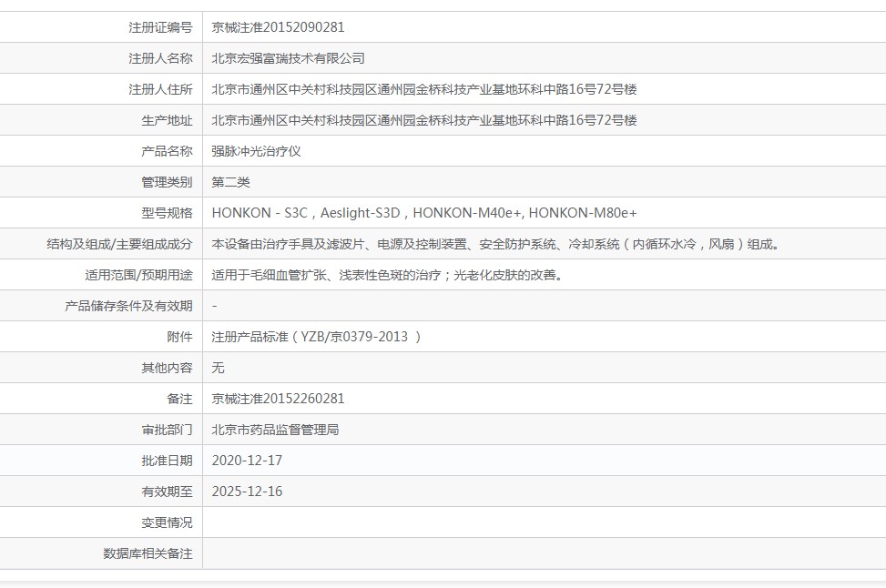Screen dimensions: 886x588
Task: Select the attachment text 注册产品标准（YZB/京0379-2013）
Action: (317, 337)
